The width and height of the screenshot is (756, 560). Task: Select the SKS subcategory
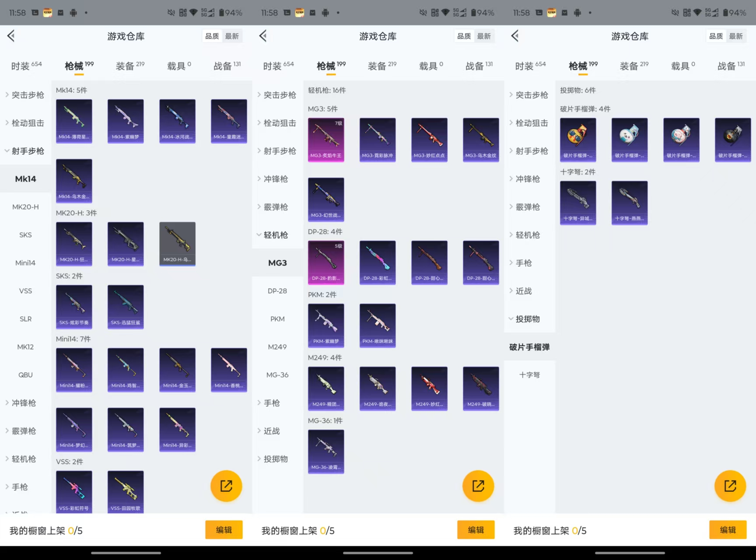pyautogui.click(x=25, y=235)
